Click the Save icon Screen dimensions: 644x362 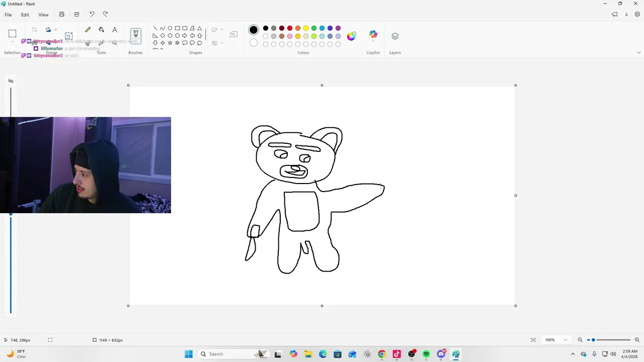pos(61,15)
